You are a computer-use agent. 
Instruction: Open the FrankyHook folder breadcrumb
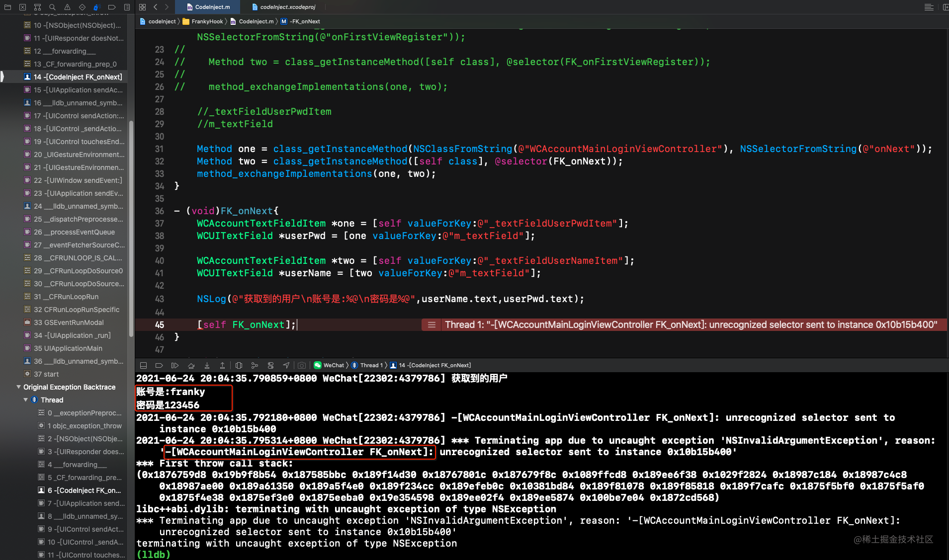[x=203, y=21]
